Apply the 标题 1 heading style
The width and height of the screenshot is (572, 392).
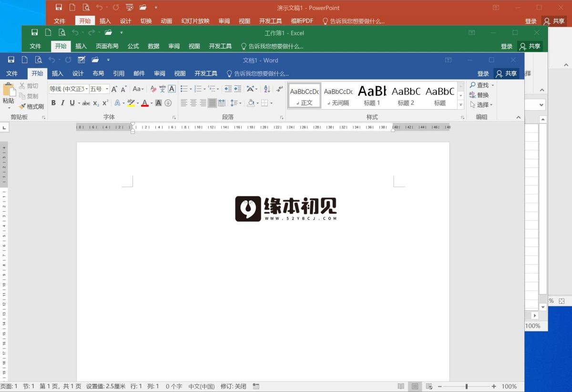click(x=372, y=95)
